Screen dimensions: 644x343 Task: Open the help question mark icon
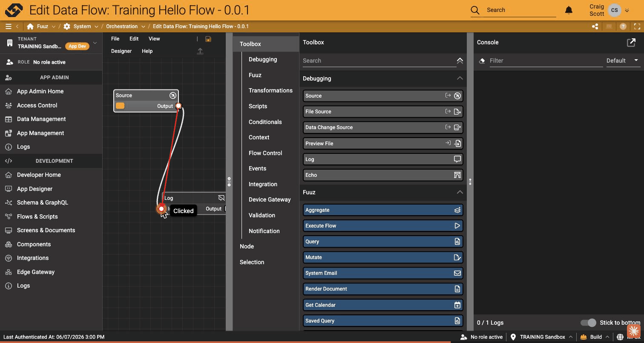click(623, 26)
